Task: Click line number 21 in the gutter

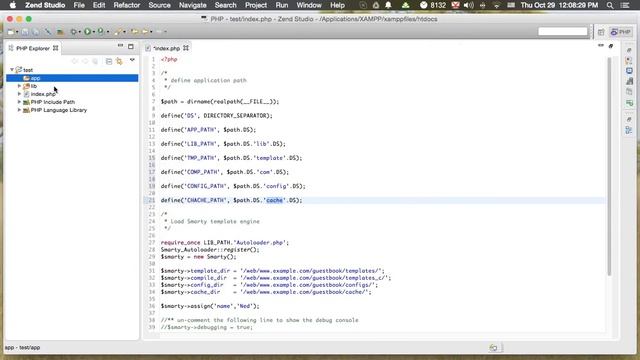Action: click(x=152, y=200)
